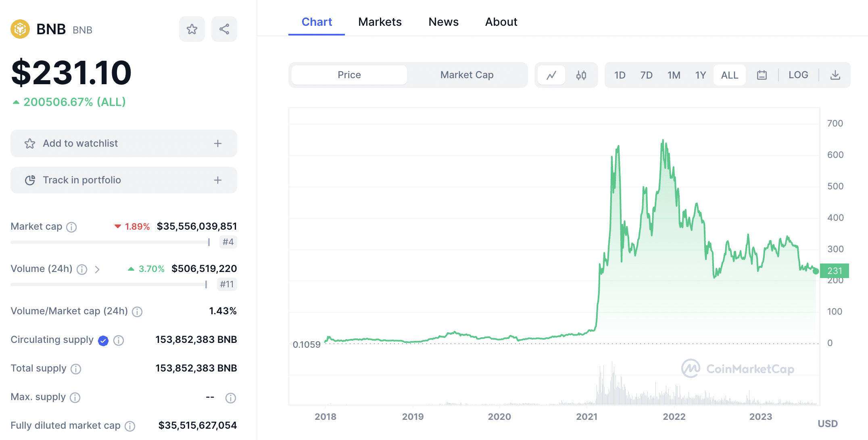The height and width of the screenshot is (440, 868).
Task: Click the #11 volume rank badge
Action: [227, 284]
